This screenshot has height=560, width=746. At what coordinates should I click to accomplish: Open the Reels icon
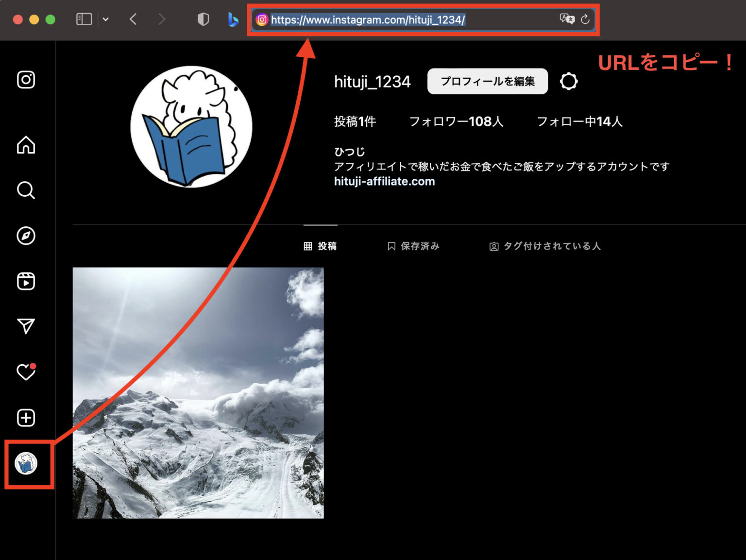pos(26,281)
